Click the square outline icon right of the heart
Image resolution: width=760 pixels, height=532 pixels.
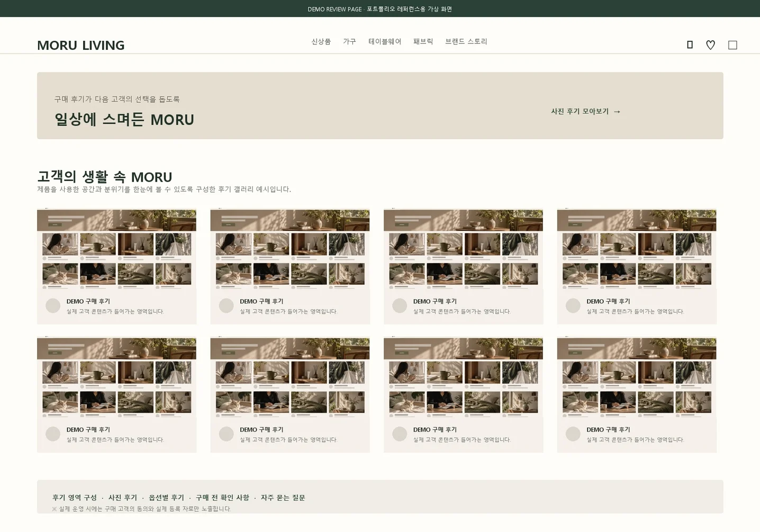732,45
